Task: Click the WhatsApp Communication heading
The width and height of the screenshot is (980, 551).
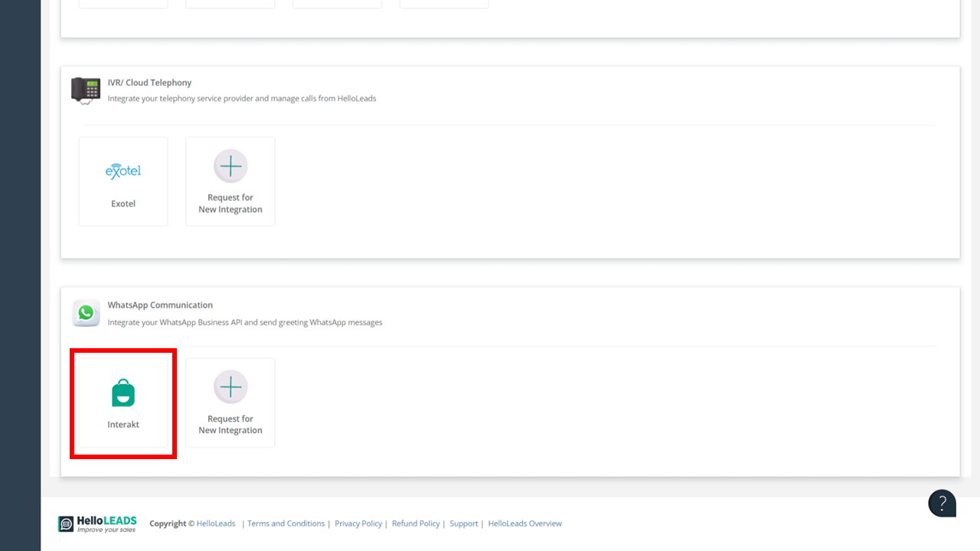Action: click(160, 305)
